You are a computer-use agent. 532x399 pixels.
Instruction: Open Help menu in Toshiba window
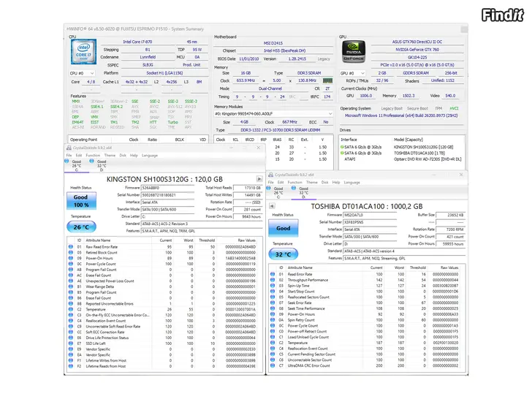click(336, 182)
